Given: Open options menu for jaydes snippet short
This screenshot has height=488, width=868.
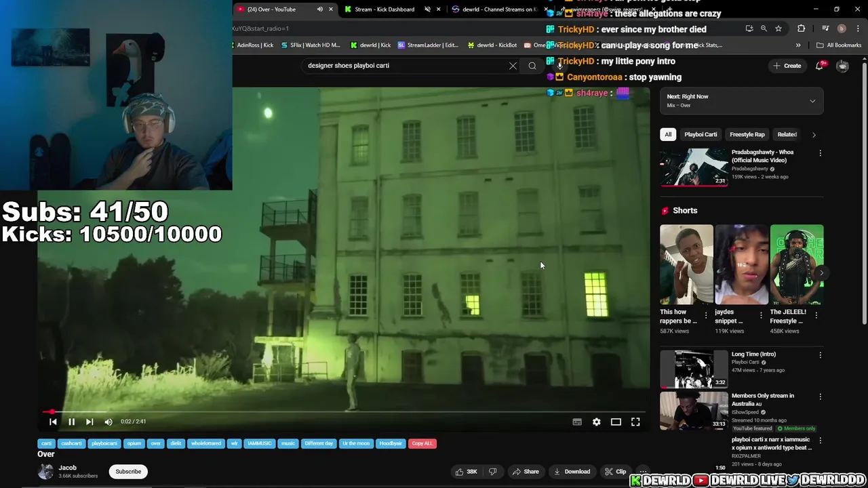Looking at the screenshot, I should coord(761,315).
